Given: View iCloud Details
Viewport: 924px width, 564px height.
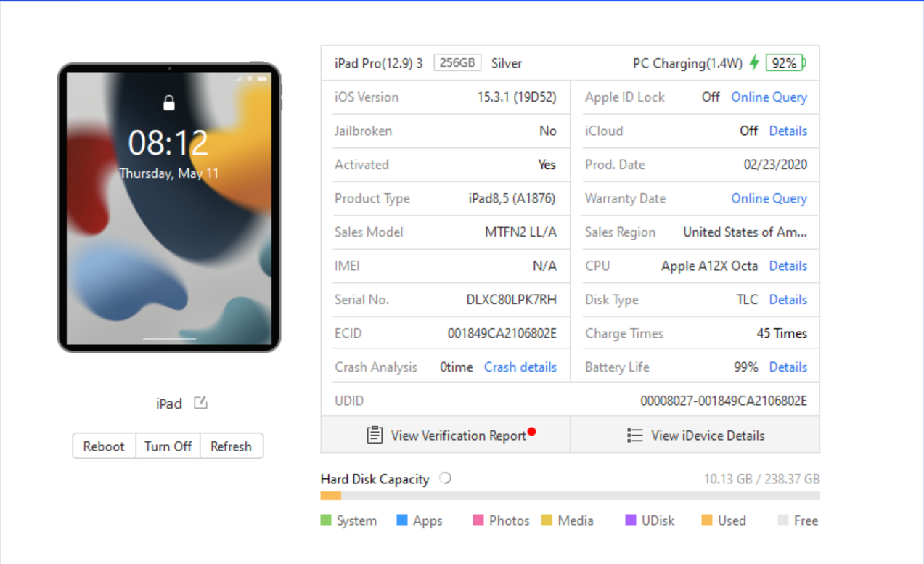Looking at the screenshot, I should [x=788, y=131].
